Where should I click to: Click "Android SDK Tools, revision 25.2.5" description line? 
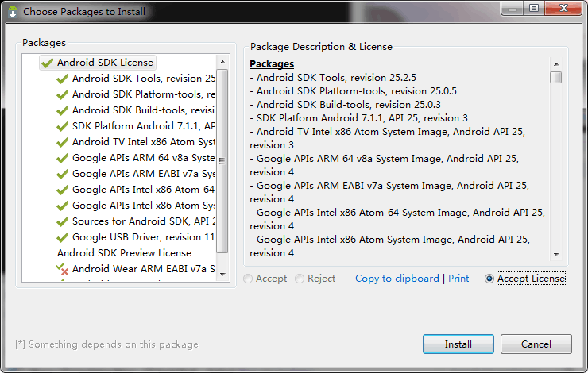click(x=333, y=78)
